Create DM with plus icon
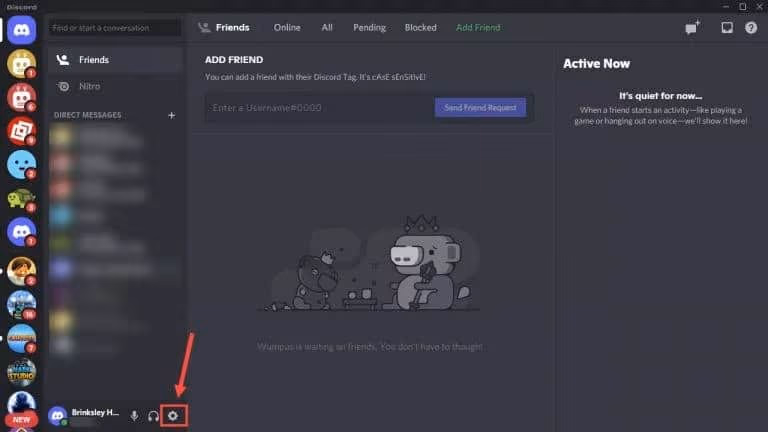Screen dimensions: 768x432 tap(171, 116)
